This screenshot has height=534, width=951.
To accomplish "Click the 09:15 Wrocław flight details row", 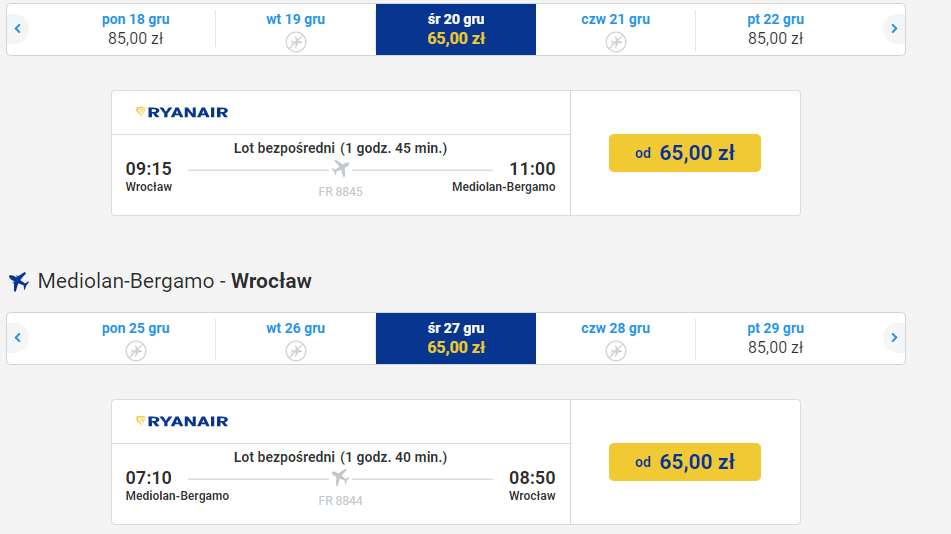I will [341, 175].
